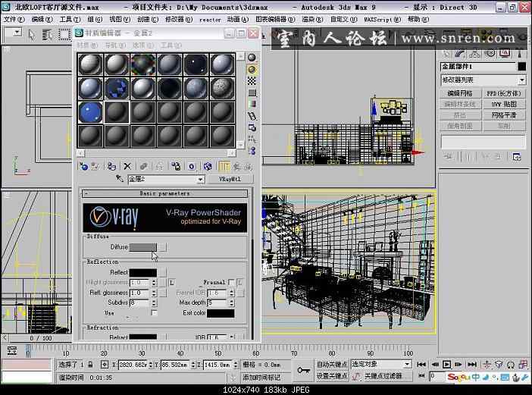Screen dimensions: 532x395
Task: Click Show Map in Viewport cube icon
Action: 208,166
